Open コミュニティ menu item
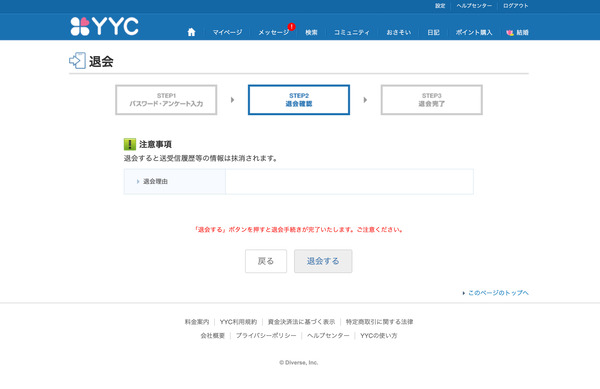Viewport: 600px width, 389px height. coord(352,33)
